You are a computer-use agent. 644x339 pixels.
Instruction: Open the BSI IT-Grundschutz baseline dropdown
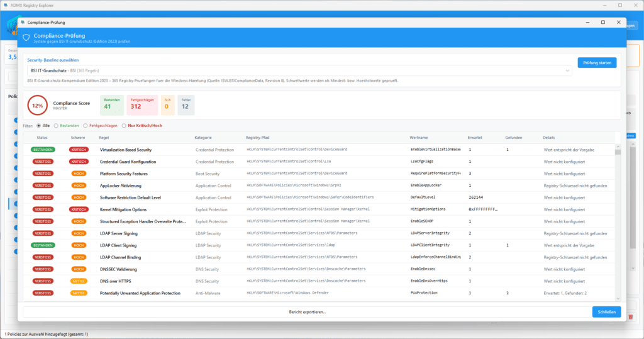(x=299, y=70)
